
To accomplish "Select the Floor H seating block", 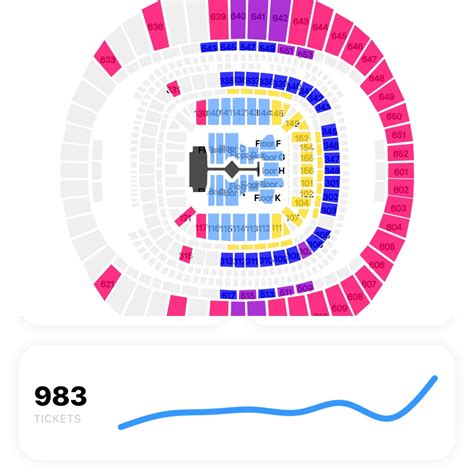I will pos(271,170).
